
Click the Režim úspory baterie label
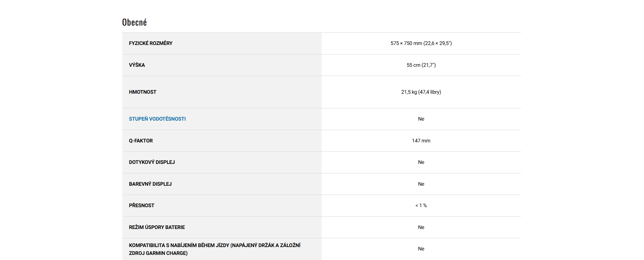point(157,227)
